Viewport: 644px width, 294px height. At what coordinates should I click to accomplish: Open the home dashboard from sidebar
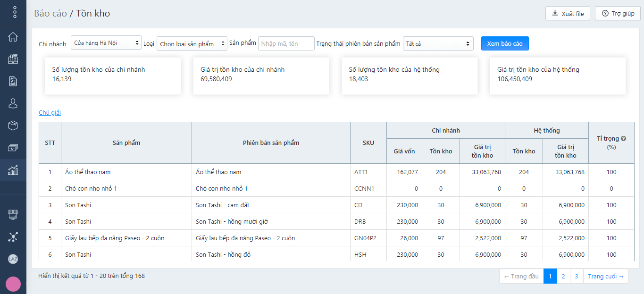coord(13,37)
